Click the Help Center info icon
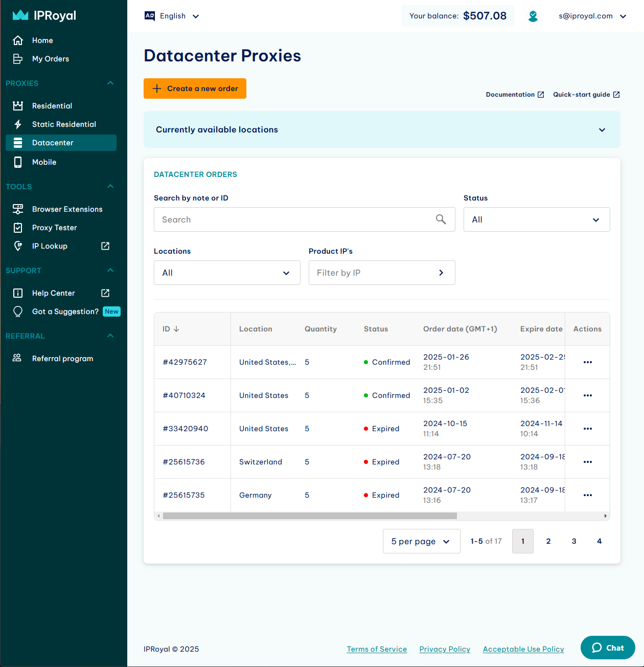 pos(18,293)
